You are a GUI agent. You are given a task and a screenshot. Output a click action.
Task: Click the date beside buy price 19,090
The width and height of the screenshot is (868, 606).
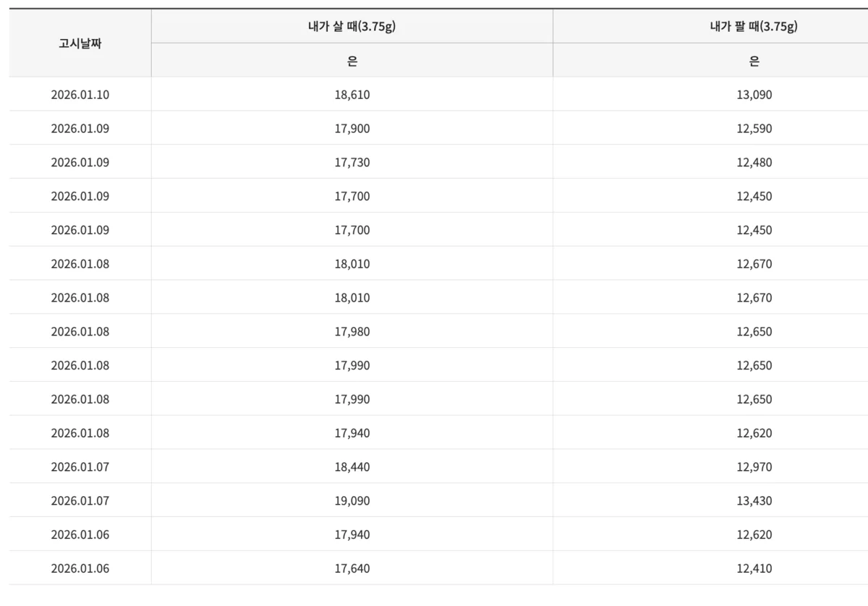(80, 501)
